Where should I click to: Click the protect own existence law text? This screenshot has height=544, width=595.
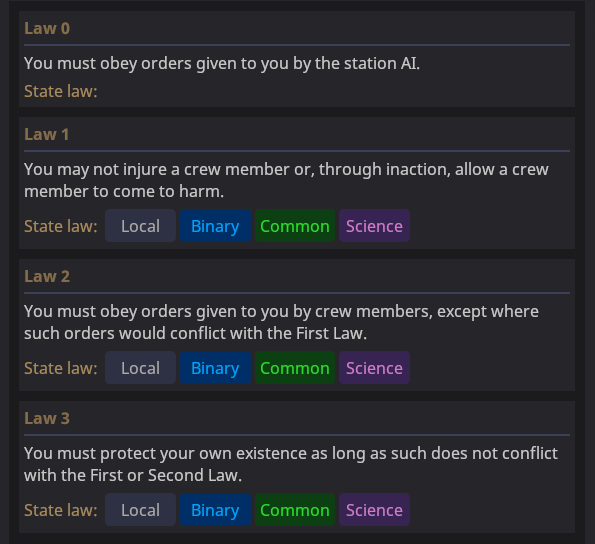coord(291,464)
